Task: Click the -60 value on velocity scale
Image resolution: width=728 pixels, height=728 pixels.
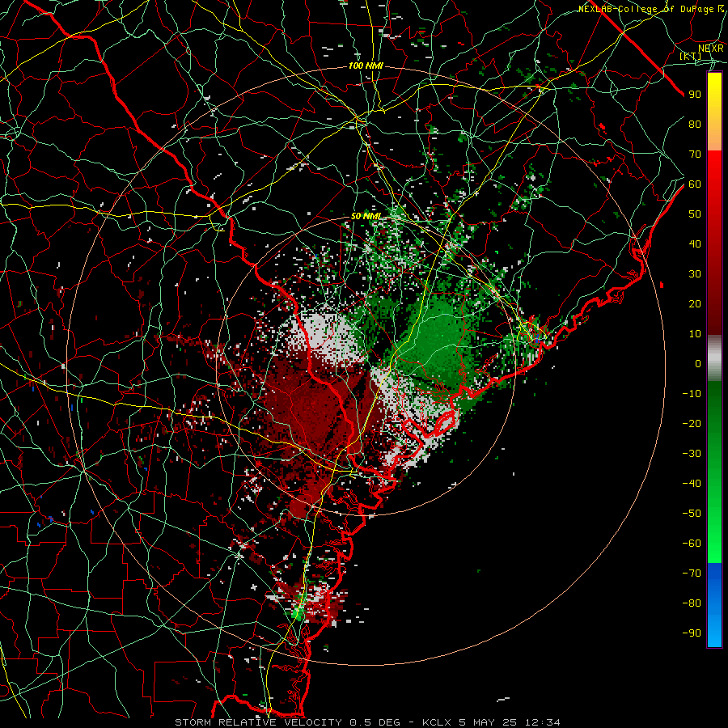Action: coord(692,544)
